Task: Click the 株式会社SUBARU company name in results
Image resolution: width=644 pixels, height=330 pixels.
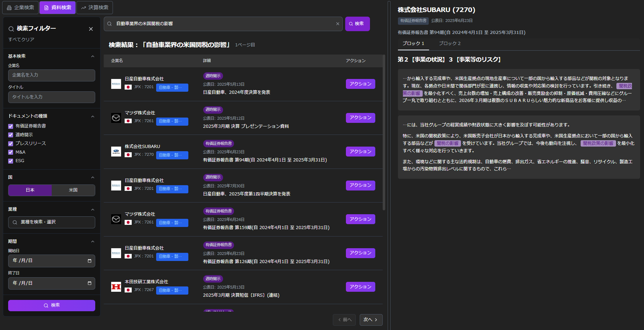Action: pos(142,147)
